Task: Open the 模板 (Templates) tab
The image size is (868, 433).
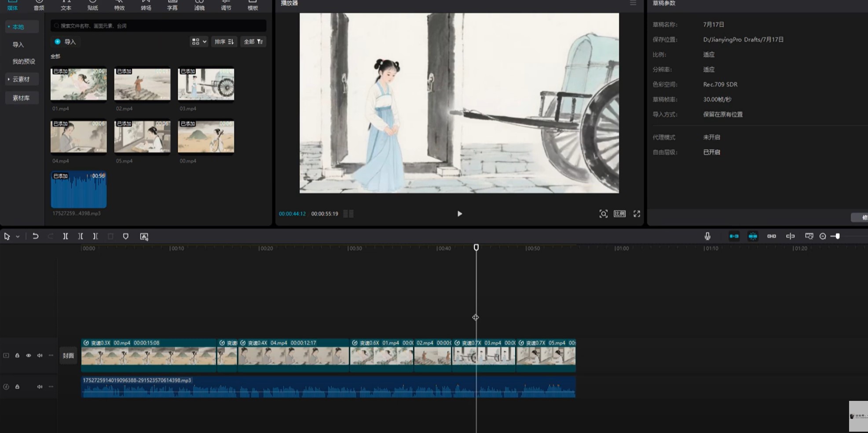Action: tap(253, 5)
